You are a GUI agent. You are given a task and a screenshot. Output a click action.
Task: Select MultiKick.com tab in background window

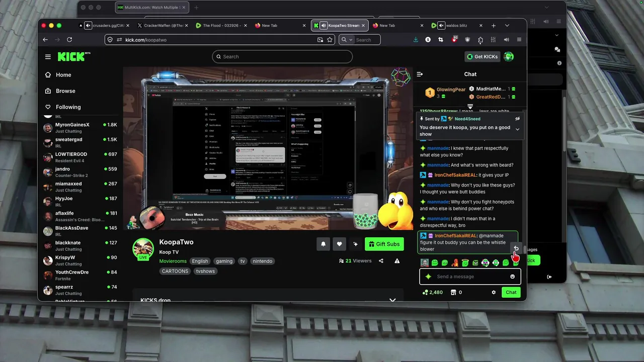(151, 8)
